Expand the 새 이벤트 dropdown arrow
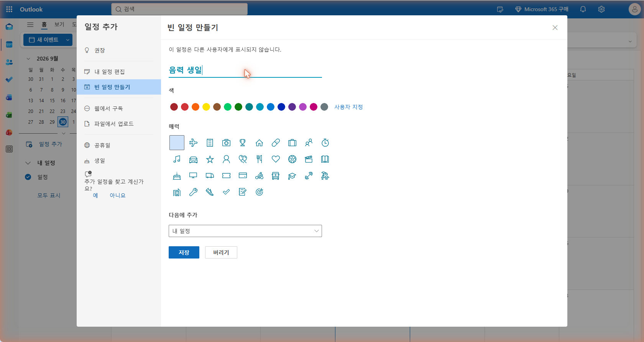644x342 pixels. [67, 40]
